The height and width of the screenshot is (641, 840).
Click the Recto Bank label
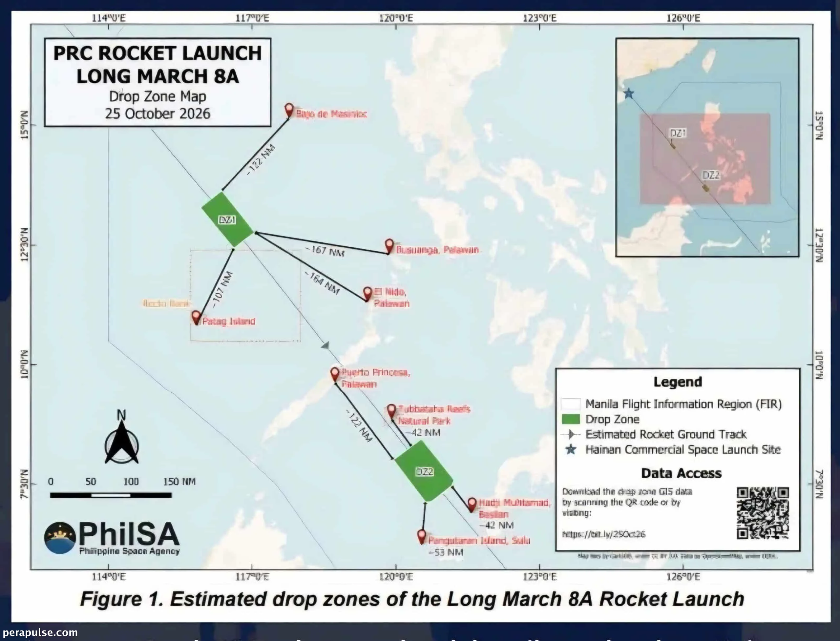pyautogui.click(x=166, y=303)
